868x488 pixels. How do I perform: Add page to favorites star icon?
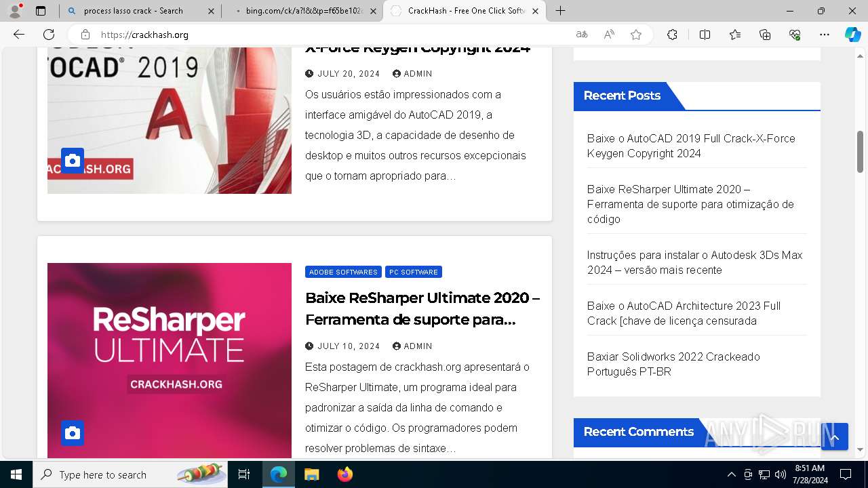pos(636,35)
